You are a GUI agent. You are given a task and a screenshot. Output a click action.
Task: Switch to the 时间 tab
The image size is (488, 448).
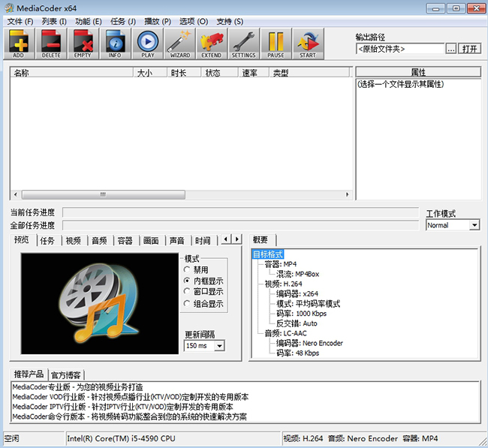(x=203, y=240)
